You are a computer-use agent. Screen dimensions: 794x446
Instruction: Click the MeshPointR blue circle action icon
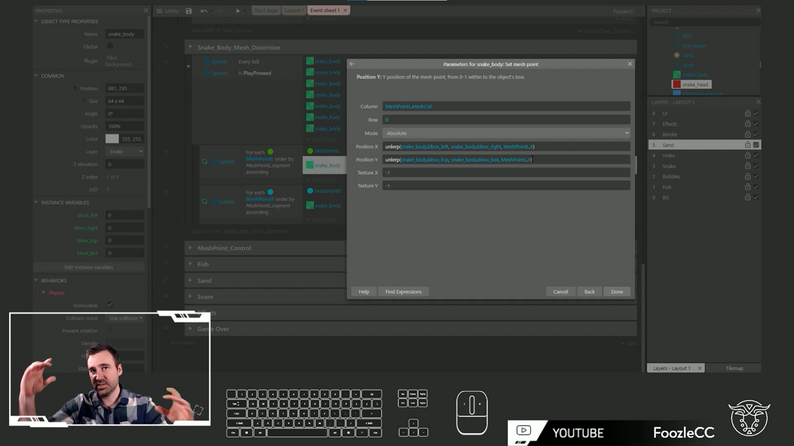coord(310,191)
